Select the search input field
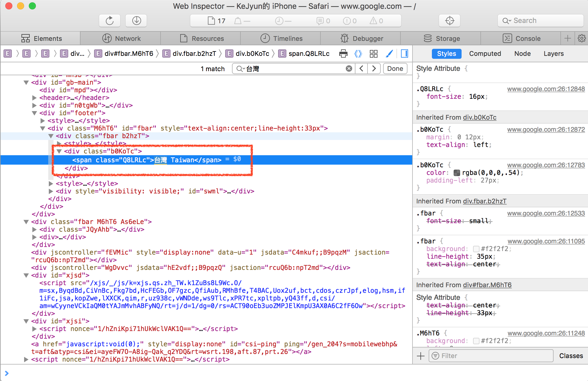The width and height of the screenshot is (588, 381). (294, 68)
